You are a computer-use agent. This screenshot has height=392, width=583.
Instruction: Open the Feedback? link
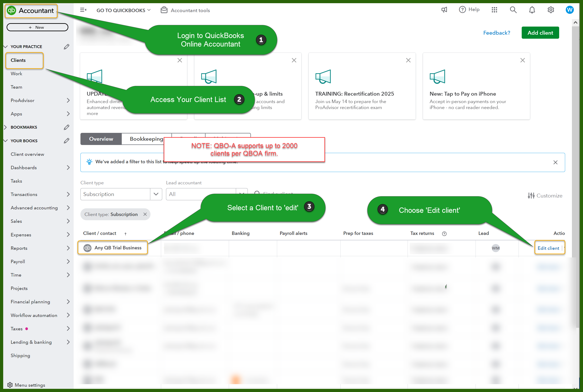[x=496, y=33]
